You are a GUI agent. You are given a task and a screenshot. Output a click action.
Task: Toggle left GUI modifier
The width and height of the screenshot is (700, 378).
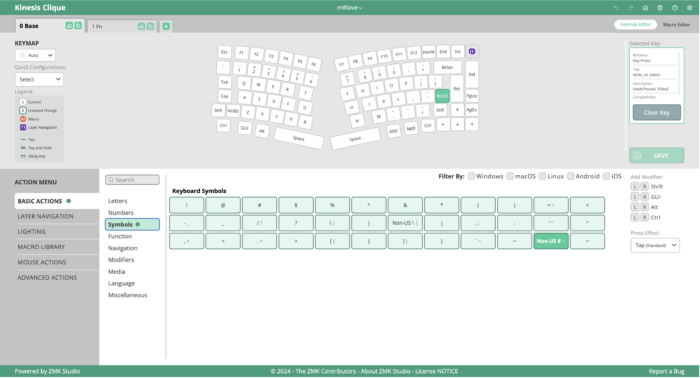(635, 197)
